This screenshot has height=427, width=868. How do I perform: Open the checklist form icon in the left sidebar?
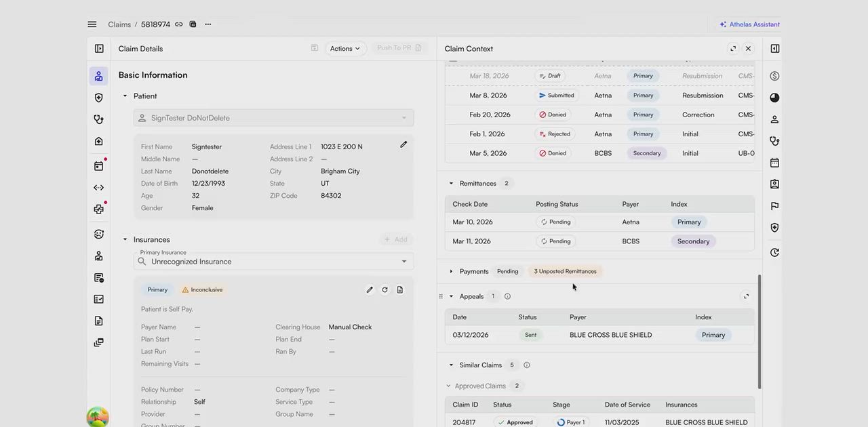98,299
